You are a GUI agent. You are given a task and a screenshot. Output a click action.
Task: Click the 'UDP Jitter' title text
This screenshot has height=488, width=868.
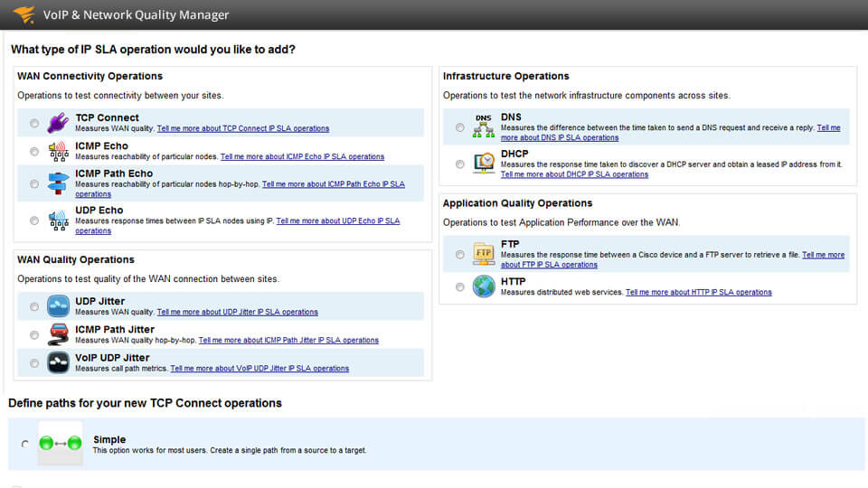pyautogui.click(x=99, y=301)
